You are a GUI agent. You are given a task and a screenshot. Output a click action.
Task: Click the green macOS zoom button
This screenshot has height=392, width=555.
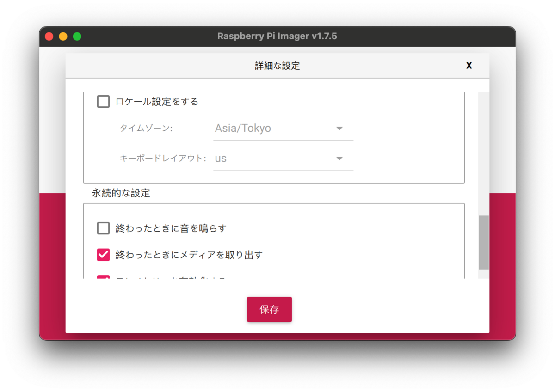pyautogui.click(x=77, y=36)
